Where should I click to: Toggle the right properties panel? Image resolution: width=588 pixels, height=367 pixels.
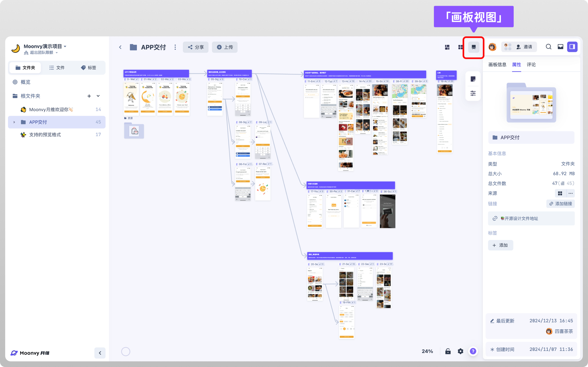(572, 47)
